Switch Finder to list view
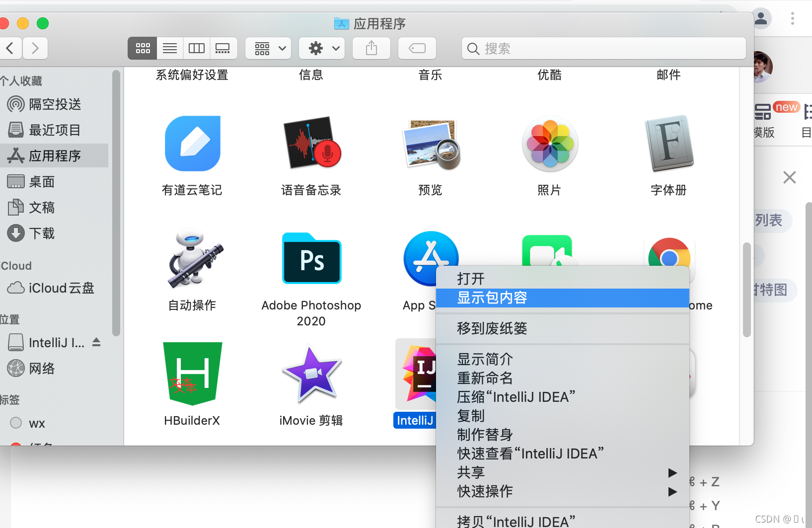 (170, 48)
